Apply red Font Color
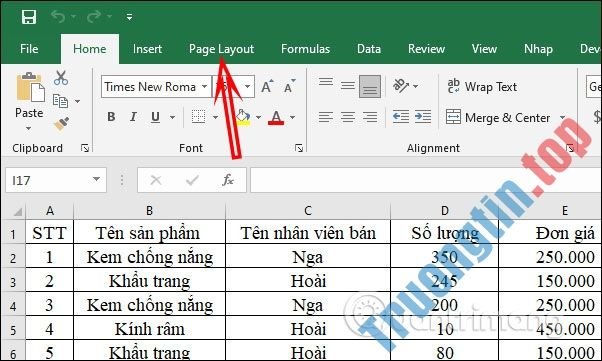Image resolution: width=602 pixels, height=361 pixels. (x=276, y=117)
